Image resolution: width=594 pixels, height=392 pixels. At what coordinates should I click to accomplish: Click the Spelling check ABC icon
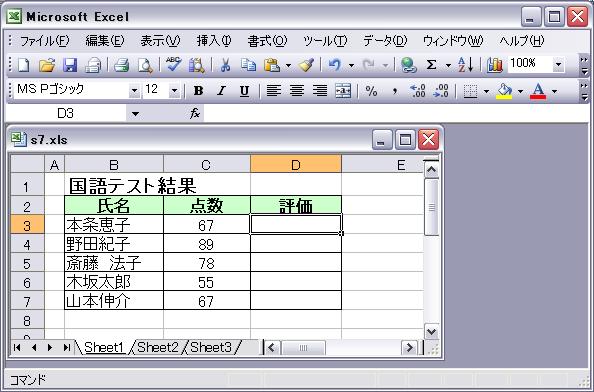174,65
